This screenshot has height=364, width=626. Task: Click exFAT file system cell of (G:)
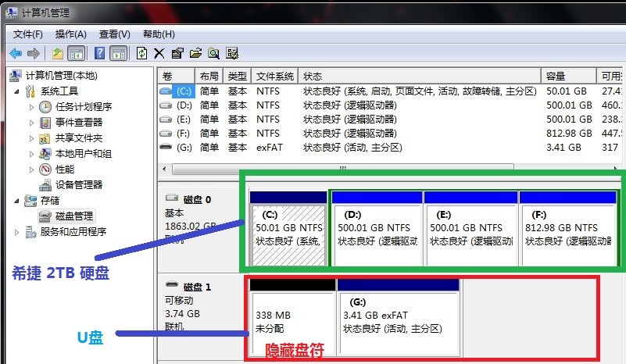point(270,148)
